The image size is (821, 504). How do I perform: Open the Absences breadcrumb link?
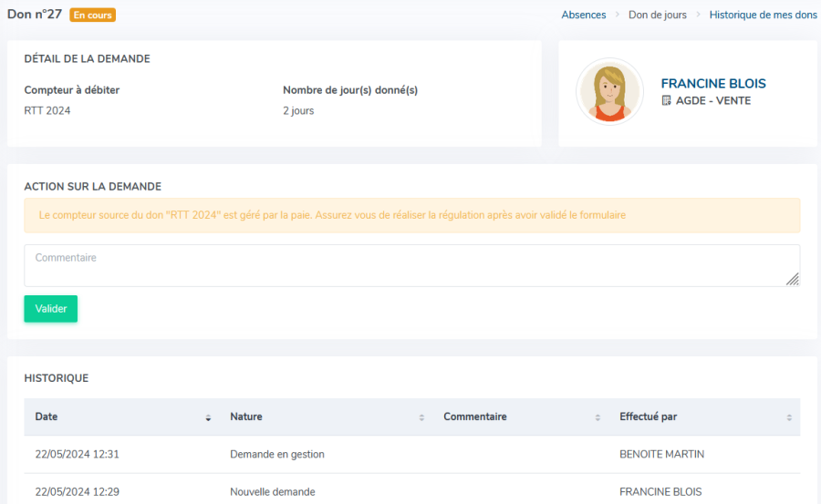(x=583, y=15)
